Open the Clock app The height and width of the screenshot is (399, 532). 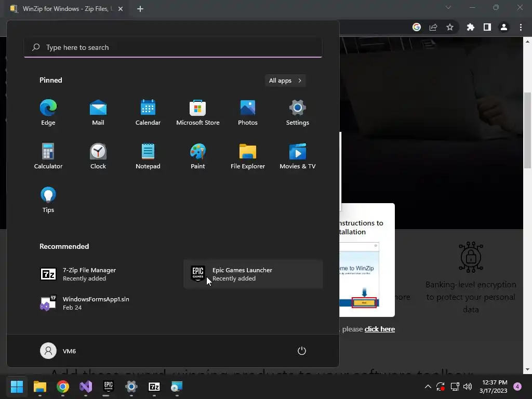click(98, 156)
